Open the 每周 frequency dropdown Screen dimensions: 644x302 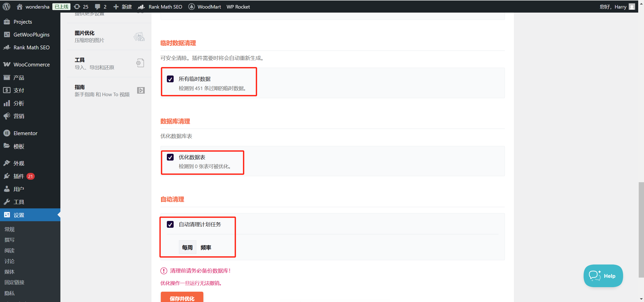point(187,247)
